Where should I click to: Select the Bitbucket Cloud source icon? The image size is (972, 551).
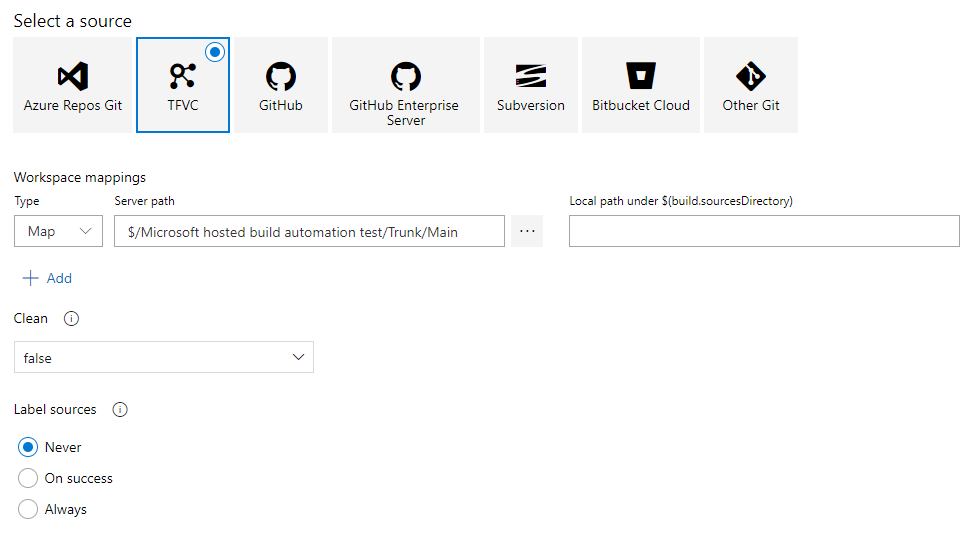pyautogui.click(x=641, y=76)
